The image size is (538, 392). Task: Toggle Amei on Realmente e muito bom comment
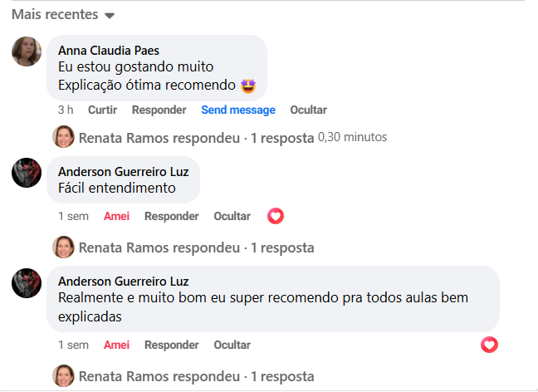[x=116, y=345]
